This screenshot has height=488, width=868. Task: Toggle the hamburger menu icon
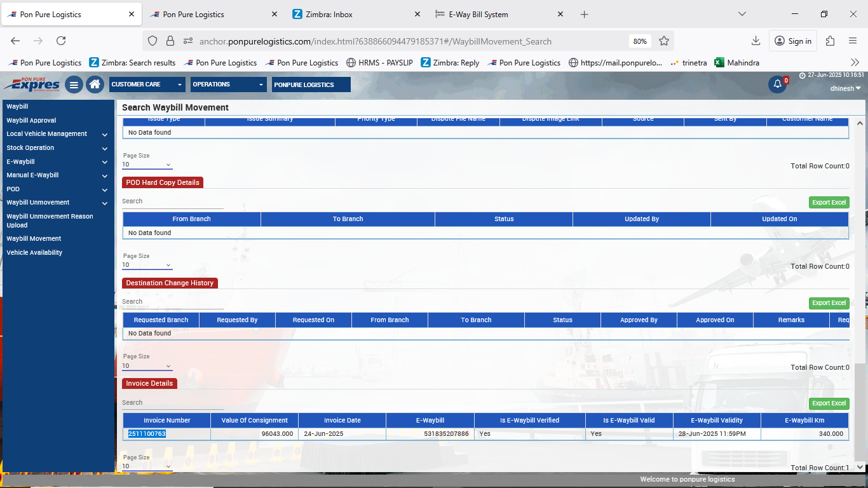click(74, 85)
